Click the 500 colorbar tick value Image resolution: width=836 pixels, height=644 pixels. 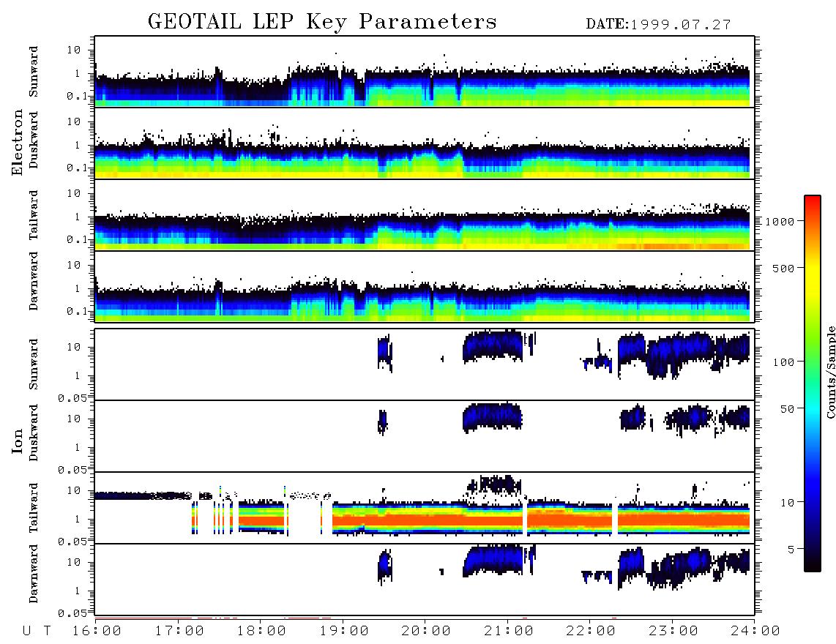pyautogui.click(x=784, y=268)
